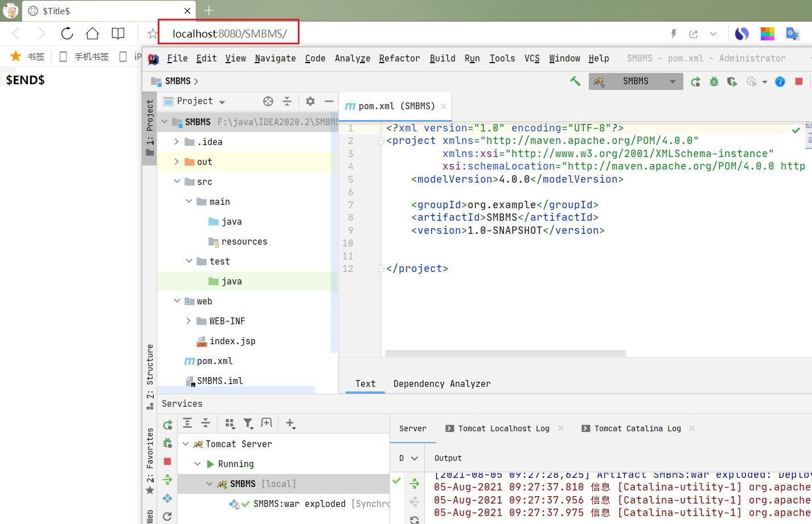The width and height of the screenshot is (812, 524).
Task: Click the locate target icon in Project panel
Action: [268, 101]
